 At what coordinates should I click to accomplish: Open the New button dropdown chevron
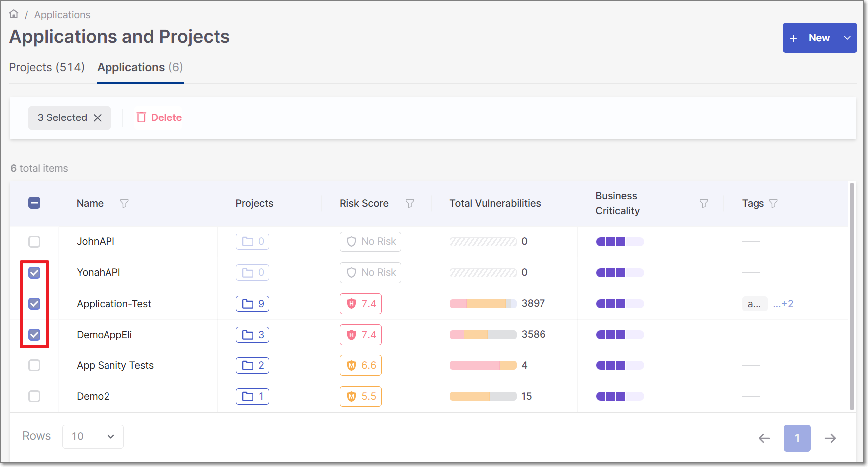coord(847,37)
